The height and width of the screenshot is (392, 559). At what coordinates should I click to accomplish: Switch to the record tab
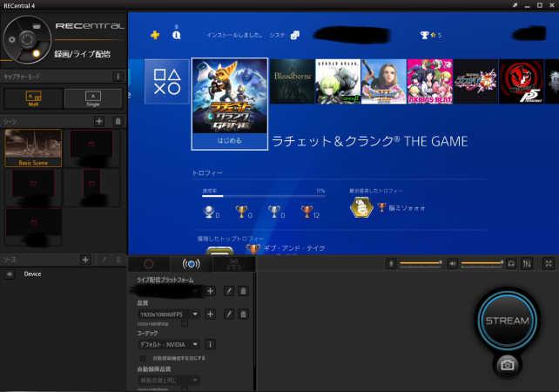[149, 264]
